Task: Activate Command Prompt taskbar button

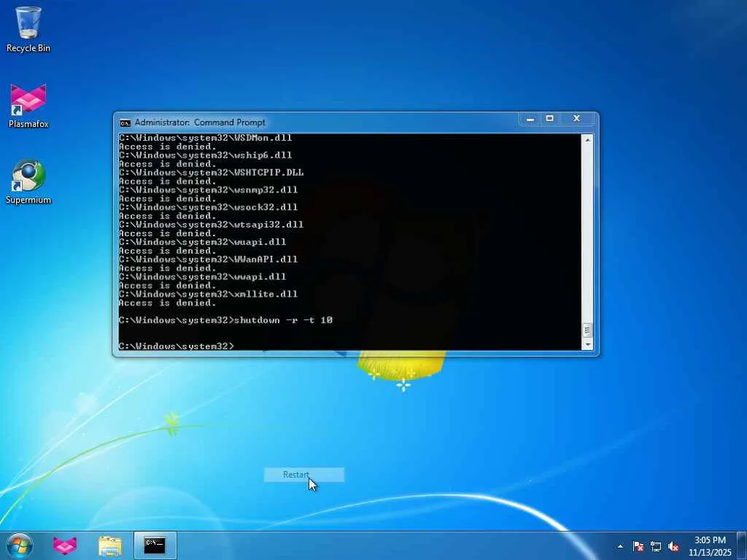Action: (x=155, y=545)
